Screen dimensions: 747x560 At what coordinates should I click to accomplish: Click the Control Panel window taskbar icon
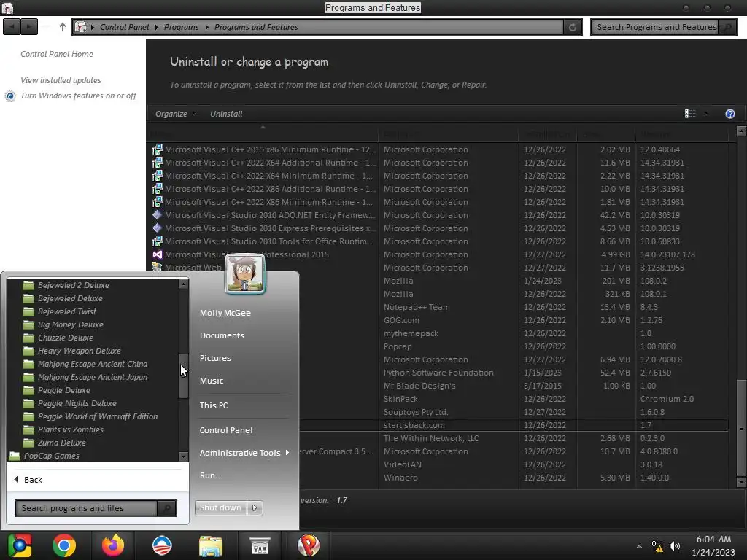point(260,545)
